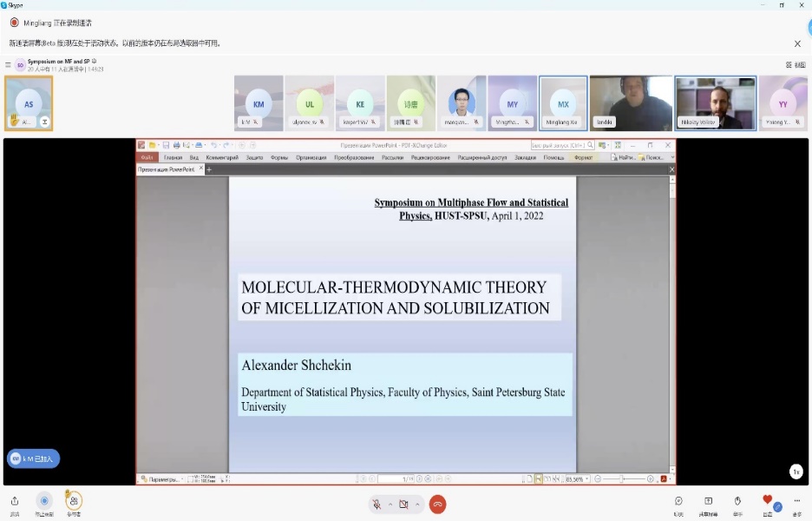Select Nikolay Volkov's video thumbnail
This screenshot has height=521, width=812.
click(716, 103)
